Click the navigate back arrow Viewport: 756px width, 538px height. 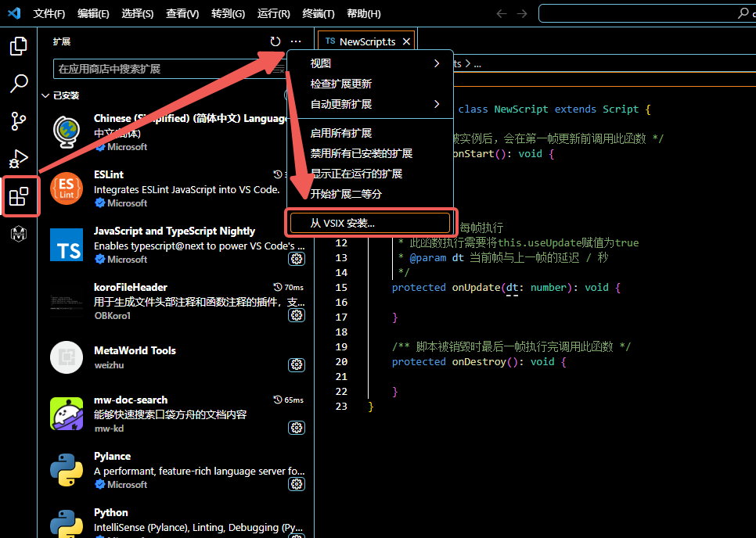coord(502,13)
